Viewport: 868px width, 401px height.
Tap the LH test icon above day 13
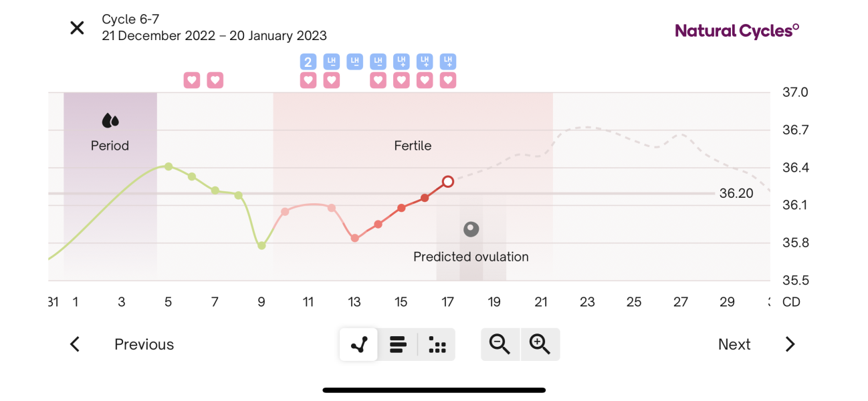(x=354, y=62)
